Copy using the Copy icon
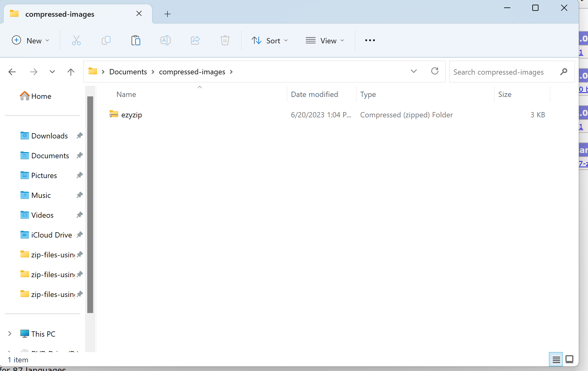Image resolution: width=588 pixels, height=371 pixels. click(106, 40)
